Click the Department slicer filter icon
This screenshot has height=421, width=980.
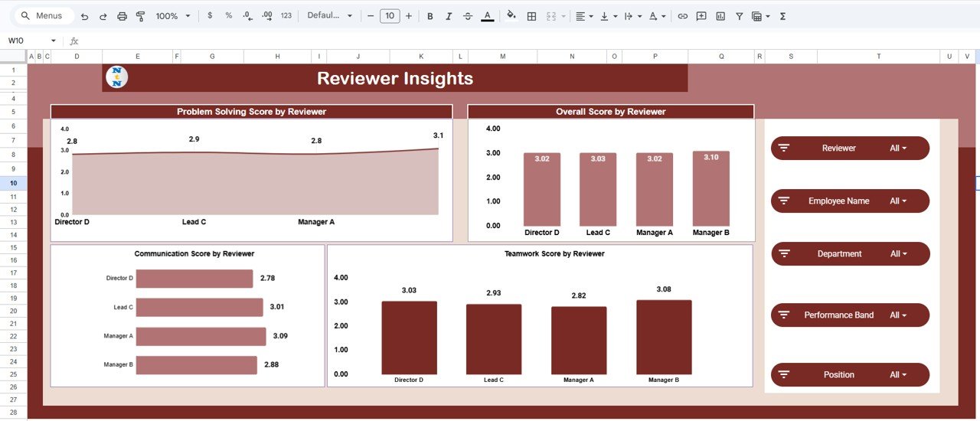click(783, 254)
